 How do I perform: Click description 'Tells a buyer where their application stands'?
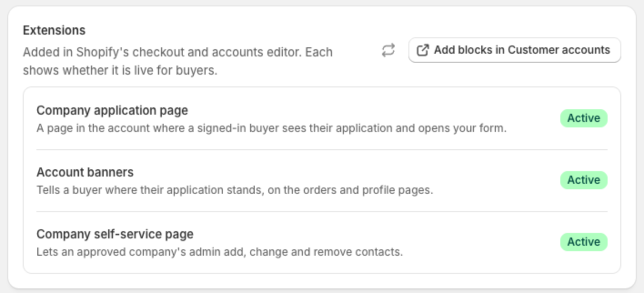point(235,190)
